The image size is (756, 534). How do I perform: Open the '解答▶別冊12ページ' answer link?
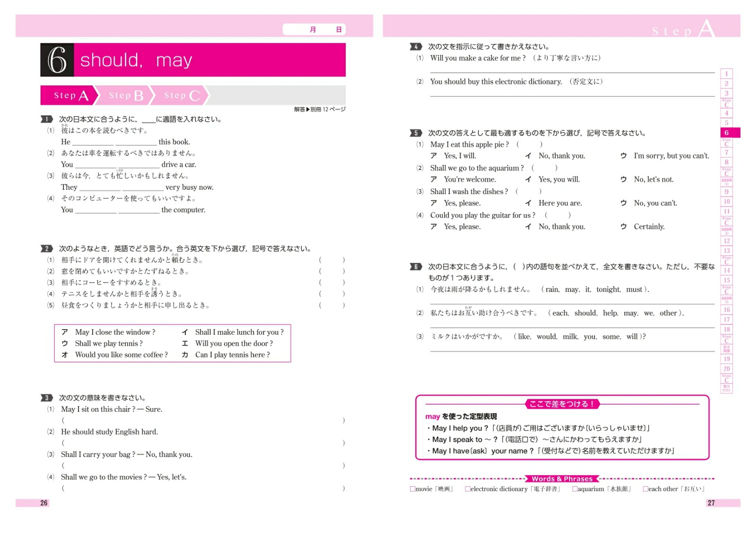[x=319, y=108]
